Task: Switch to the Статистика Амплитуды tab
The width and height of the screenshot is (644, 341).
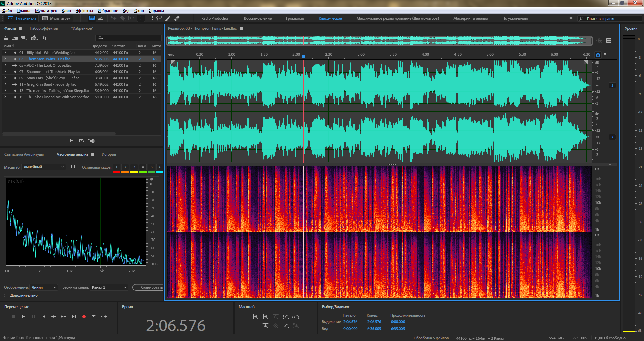Action: (x=24, y=154)
